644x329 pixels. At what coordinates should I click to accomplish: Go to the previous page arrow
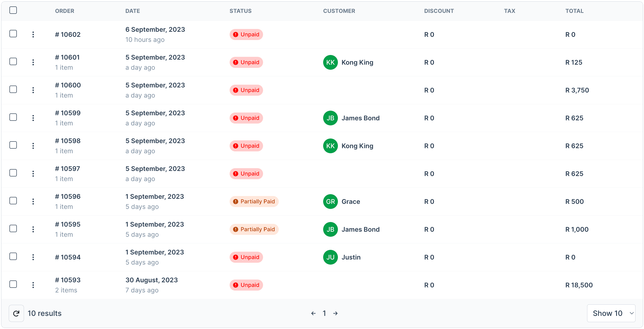(x=313, y=313)
